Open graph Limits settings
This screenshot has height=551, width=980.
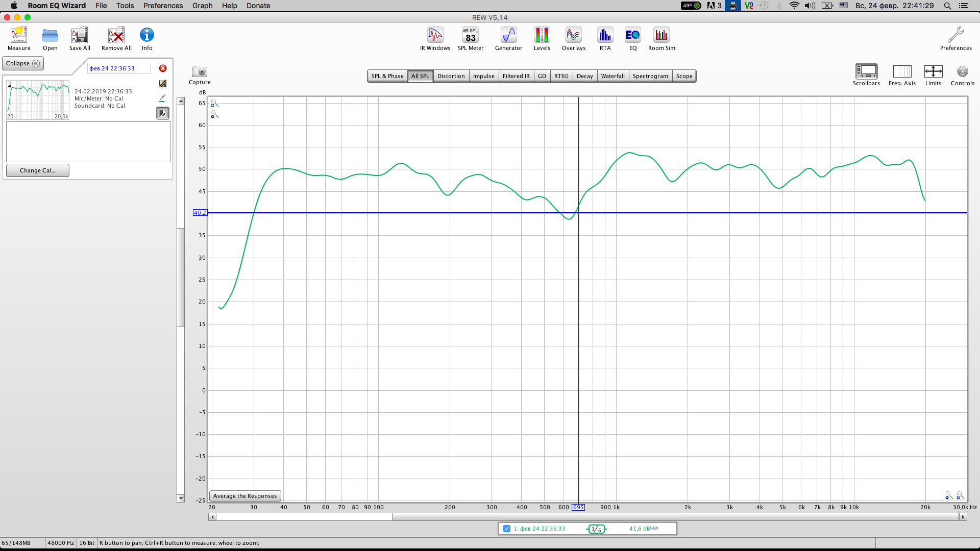pos(933,72)
